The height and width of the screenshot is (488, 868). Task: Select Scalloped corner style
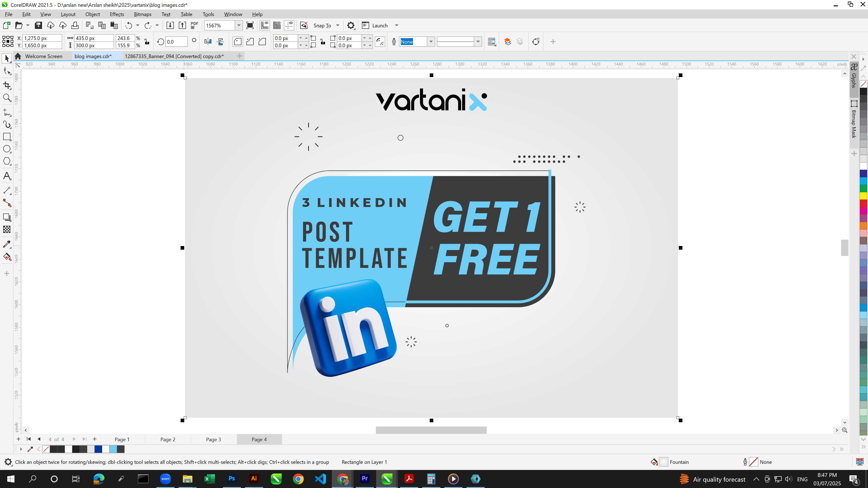pyautogui.click(x=250, y=42)
